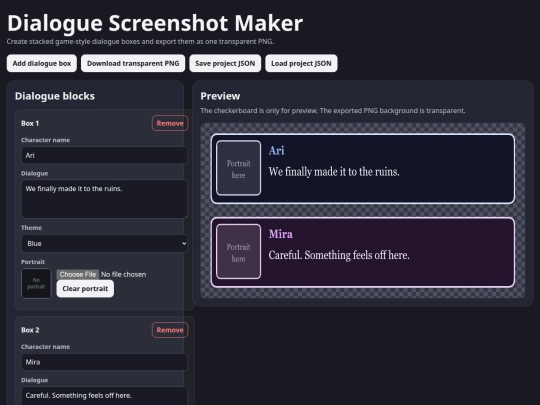Click preview text 'We finally made it to the ruins.'
Image resolution: width=540 pixels, height=405 pixels.
334,172
